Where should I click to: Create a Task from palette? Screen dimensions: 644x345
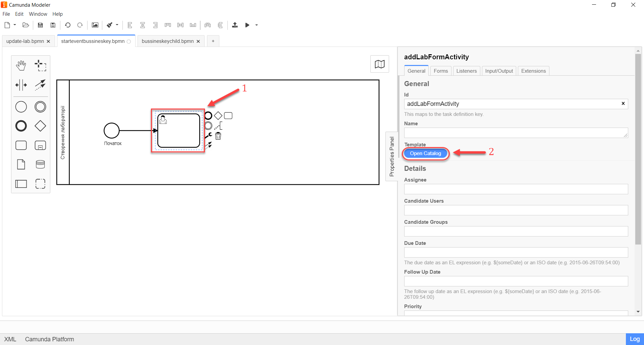coord(21,145)
